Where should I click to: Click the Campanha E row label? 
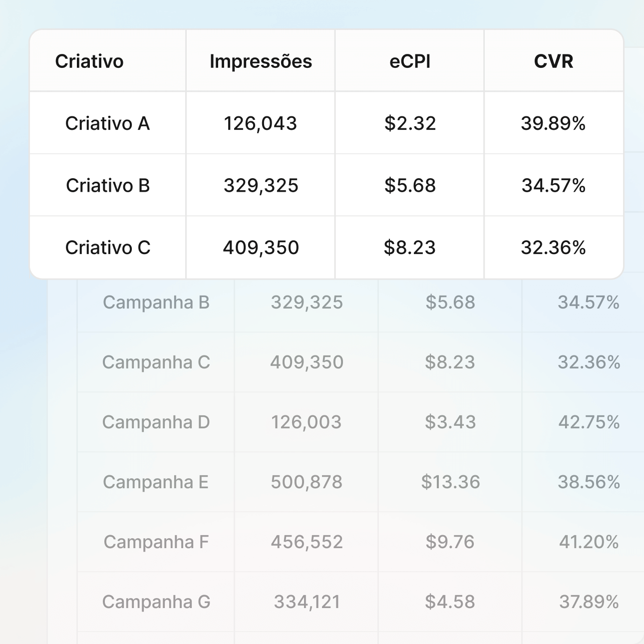tap(156, 482)
